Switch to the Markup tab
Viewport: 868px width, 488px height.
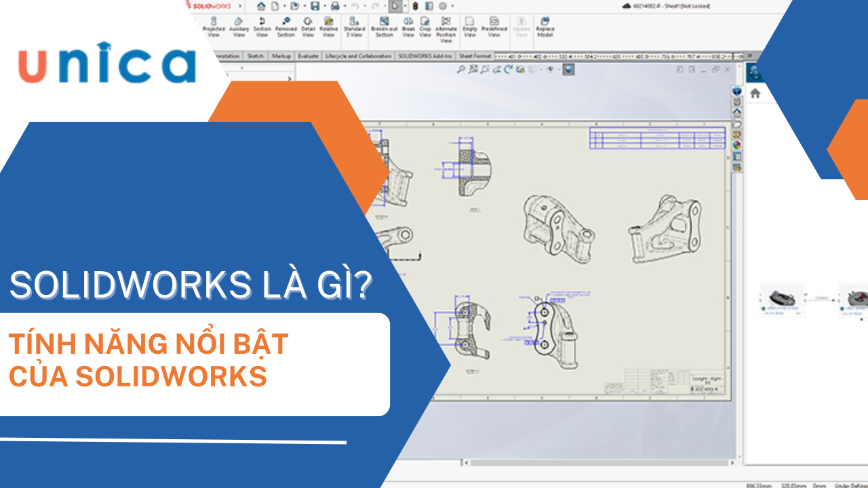coord(281,56)
